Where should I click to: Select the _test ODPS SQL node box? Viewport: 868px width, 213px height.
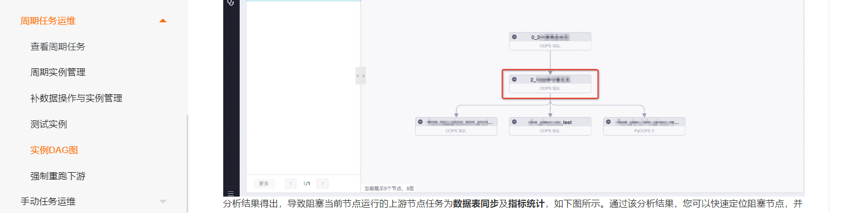[550, 126]
